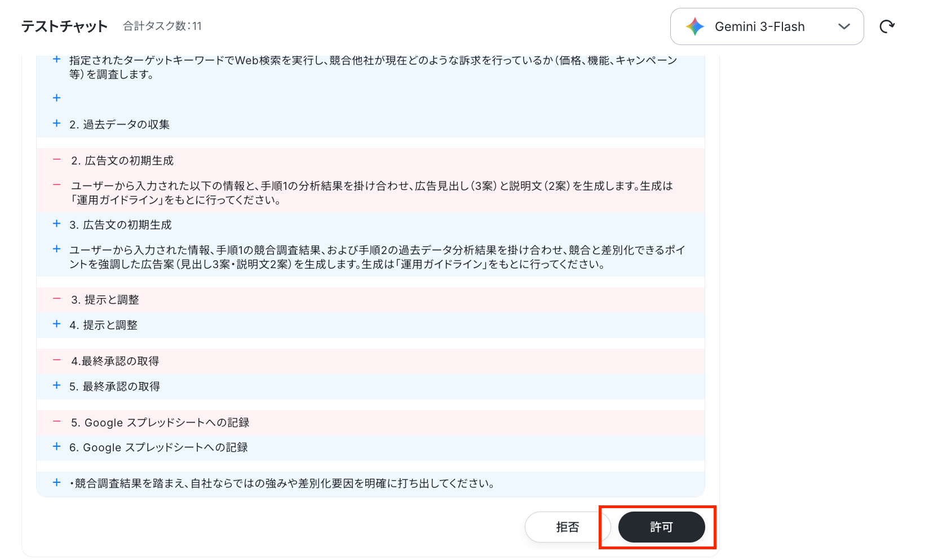929x560 pixels.
Task: Click the added paragraph starting '指定されたターゲットキーワード'
Action: 373,67
